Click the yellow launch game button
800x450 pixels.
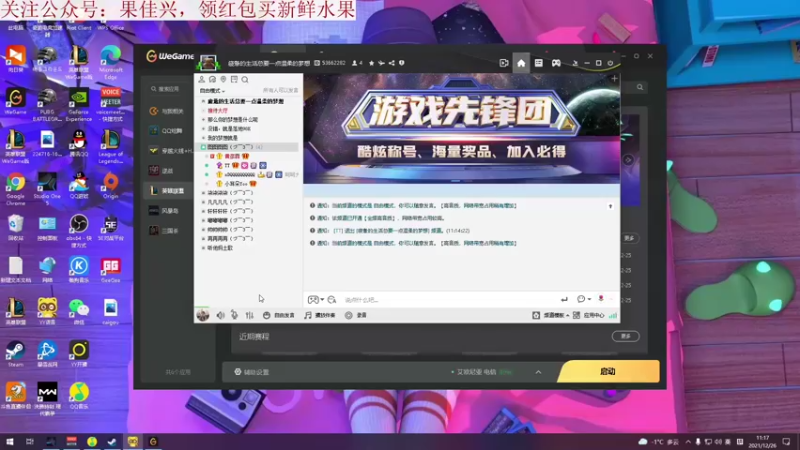point(608,371)
